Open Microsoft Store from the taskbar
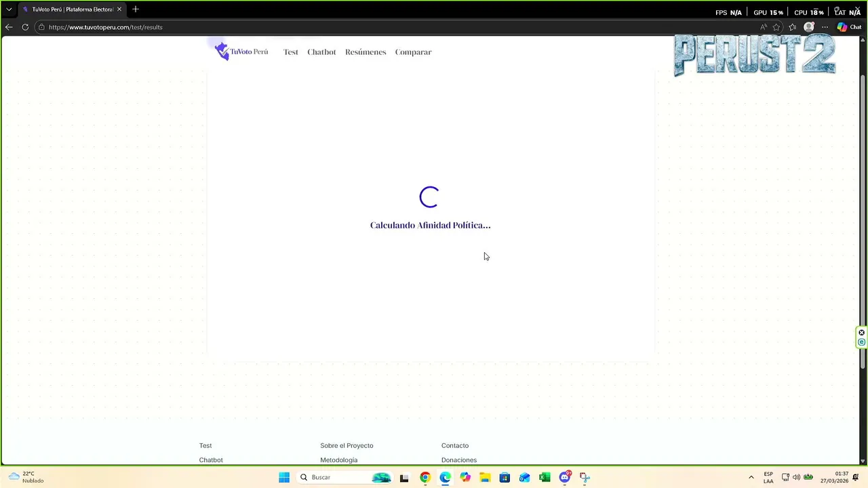 tap(505, 477)
